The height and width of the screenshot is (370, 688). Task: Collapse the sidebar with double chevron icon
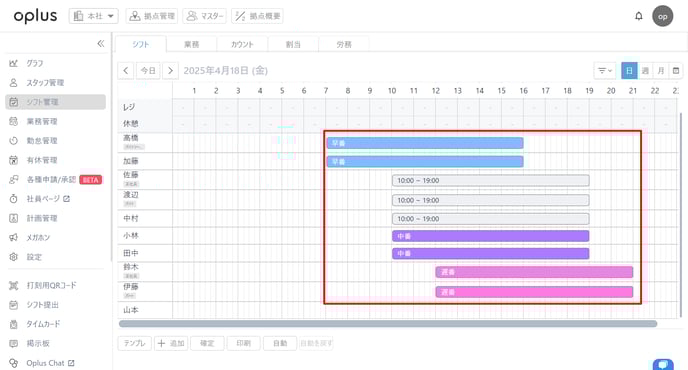tap(101, 43)
